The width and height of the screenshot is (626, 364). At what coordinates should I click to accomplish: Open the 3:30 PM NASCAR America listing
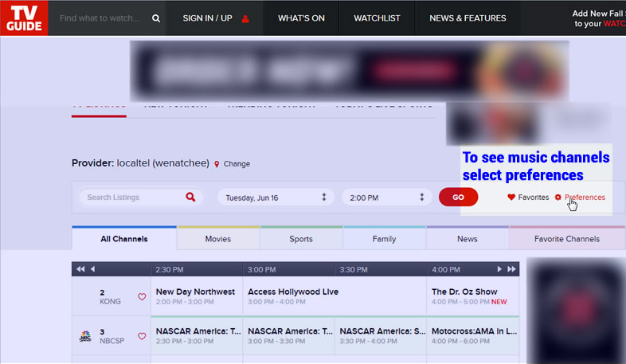pos(381,335)
